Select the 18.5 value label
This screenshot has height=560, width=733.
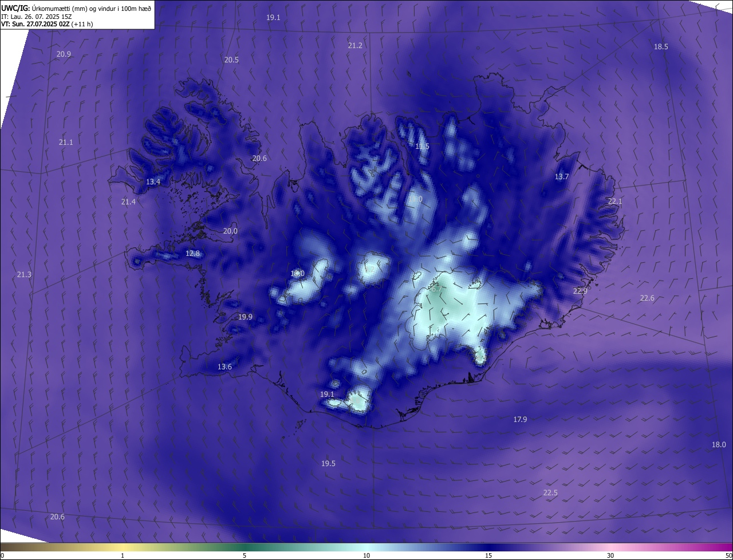pos(661,46)
